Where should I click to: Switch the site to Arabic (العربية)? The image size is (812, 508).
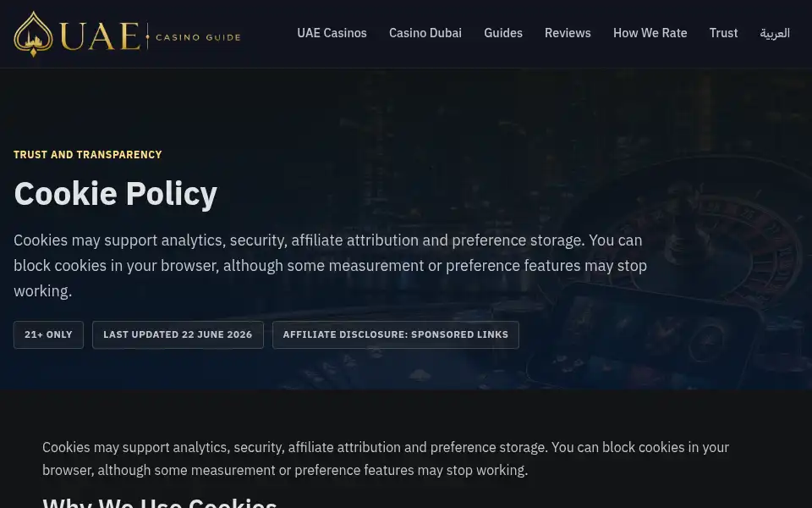pos(775,33)
